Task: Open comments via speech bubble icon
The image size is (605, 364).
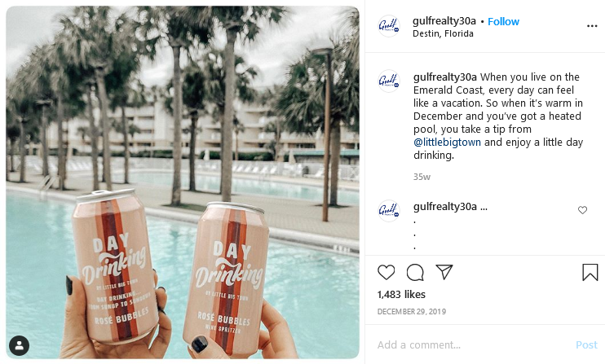Action: coord(415,272)
